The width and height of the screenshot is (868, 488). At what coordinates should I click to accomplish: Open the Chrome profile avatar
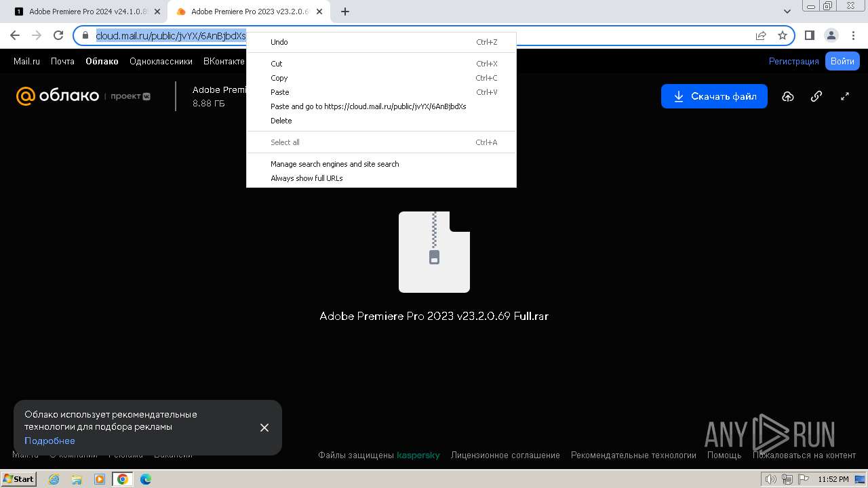[831, 35]
